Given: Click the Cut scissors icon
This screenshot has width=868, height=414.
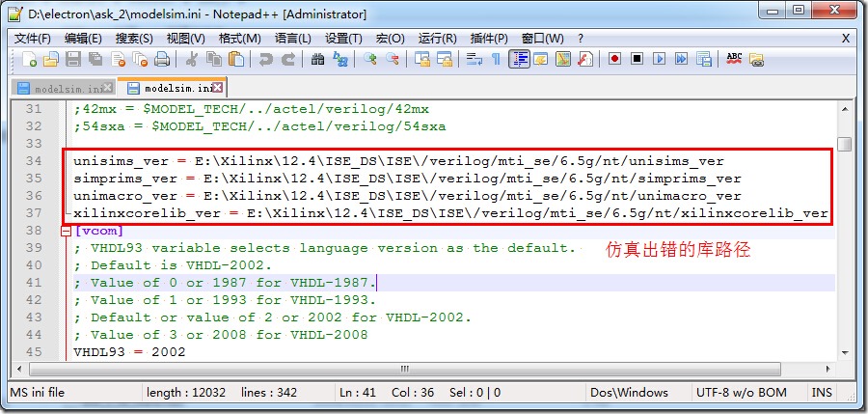Looking at the screenshot, I should [192, 59].
